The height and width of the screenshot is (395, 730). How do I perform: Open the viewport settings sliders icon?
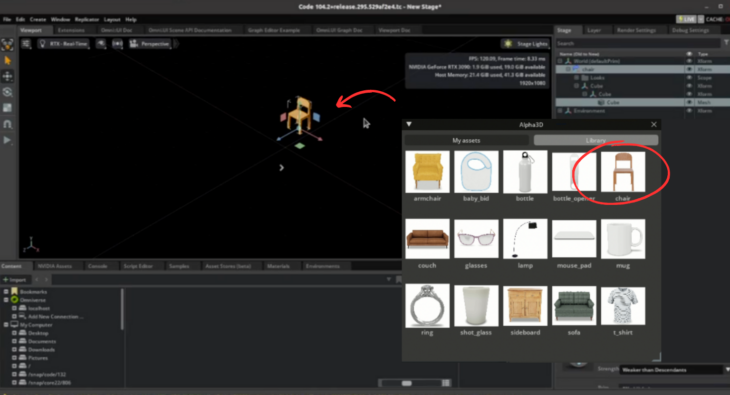pyautogui.click(x=26, y=44)
